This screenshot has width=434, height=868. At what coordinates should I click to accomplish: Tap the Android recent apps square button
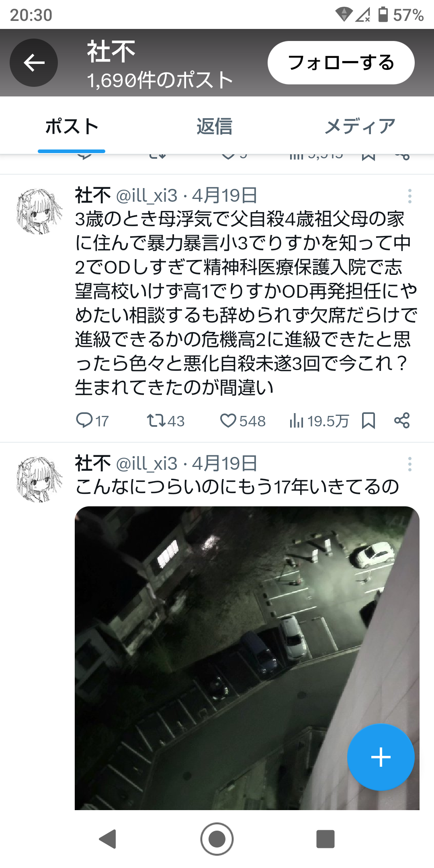pos(325,839)
